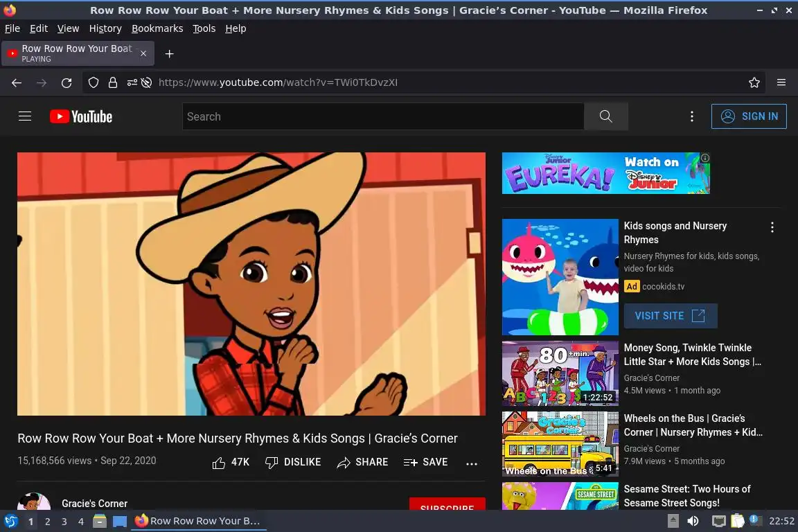798x532 pixels.
Task: Open the site permissions icon in the address bar
Action: [x=132, y=82]
